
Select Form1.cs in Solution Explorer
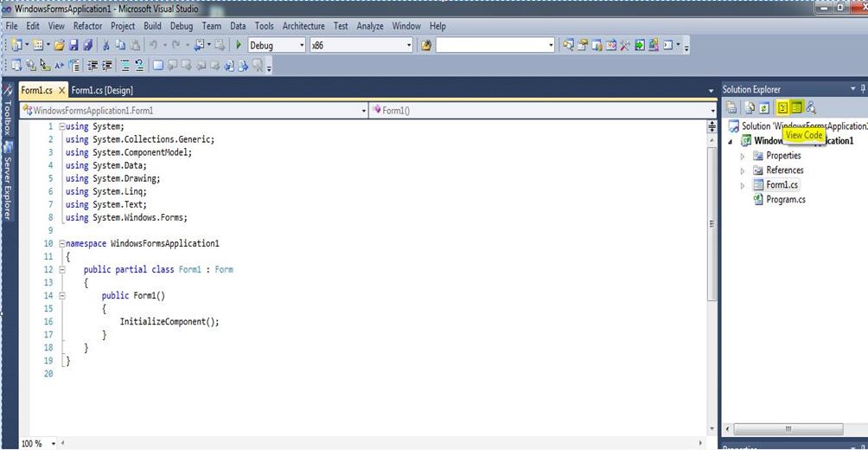point(782,185)
